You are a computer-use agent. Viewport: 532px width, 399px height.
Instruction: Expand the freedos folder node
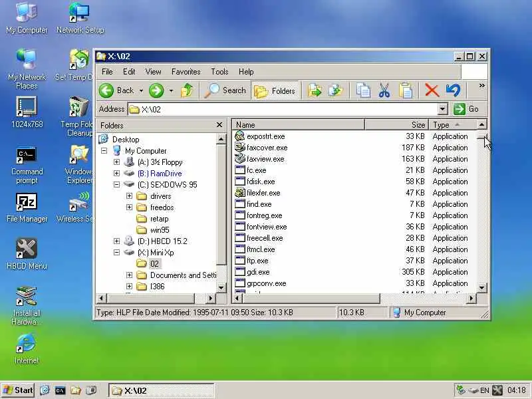(129, 207)
